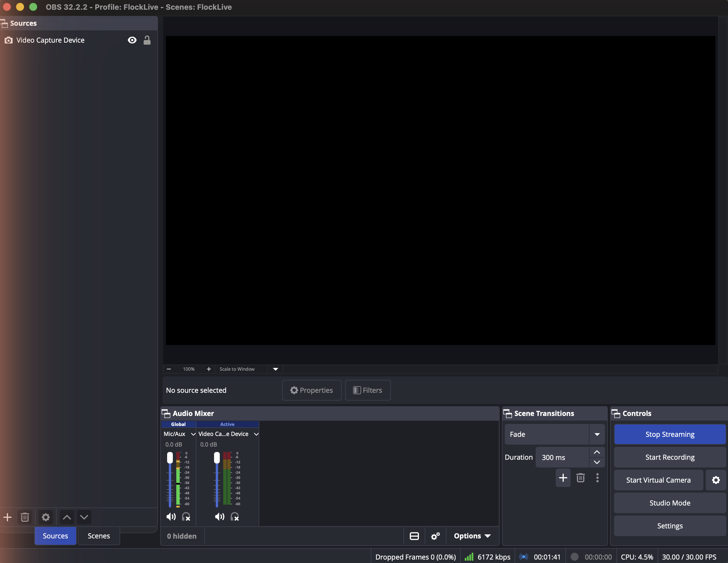Open Video Ca...e Device channel dropdown chevron

point(256,434)
